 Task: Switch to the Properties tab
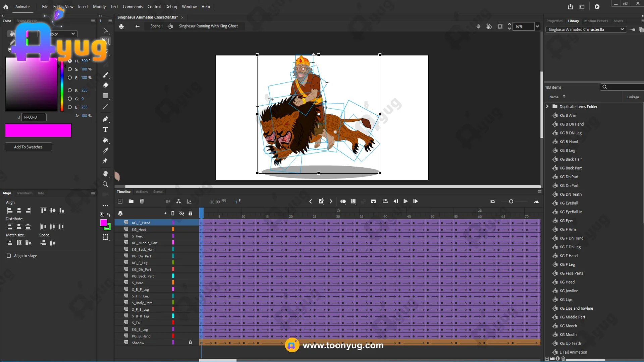(554, 21)
